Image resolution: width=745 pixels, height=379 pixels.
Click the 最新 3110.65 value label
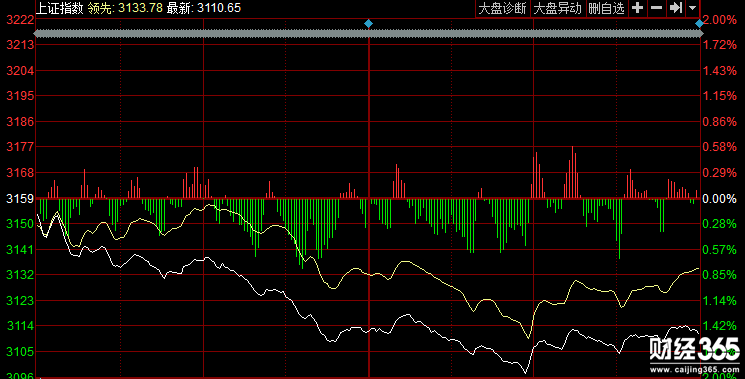click(204, 8)
